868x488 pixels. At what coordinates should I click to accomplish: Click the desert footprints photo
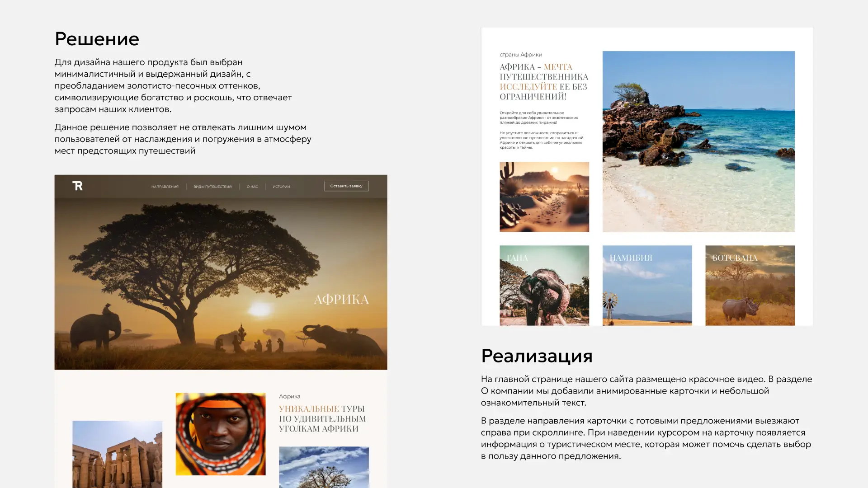[544, 197]
